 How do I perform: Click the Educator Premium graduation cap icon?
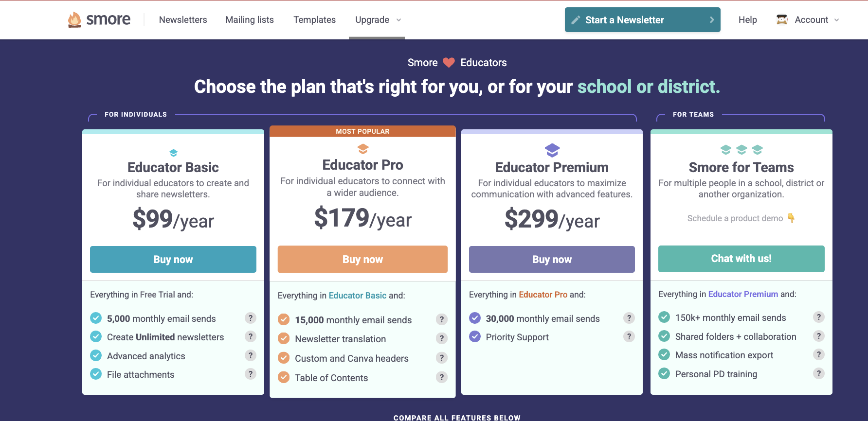coord(552,150)
